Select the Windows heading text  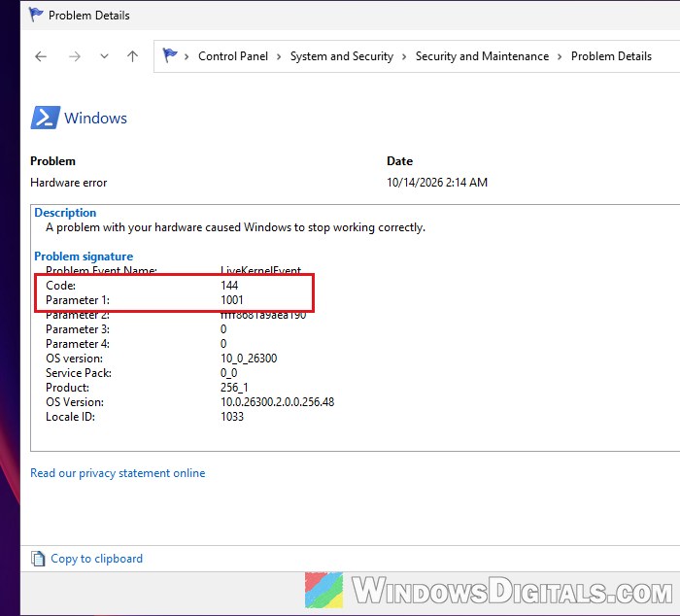(x=95, y=118)
